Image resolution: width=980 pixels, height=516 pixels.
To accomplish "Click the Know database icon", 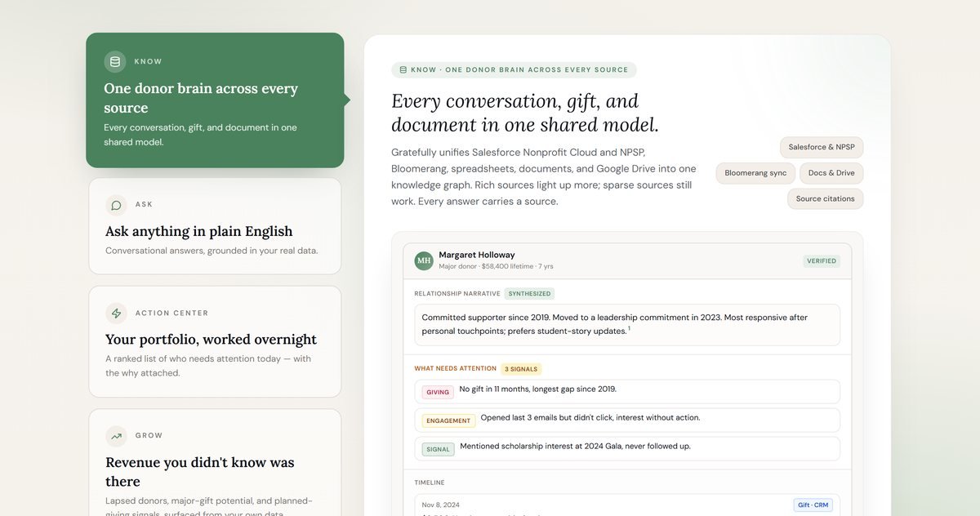I will point(115,62).
